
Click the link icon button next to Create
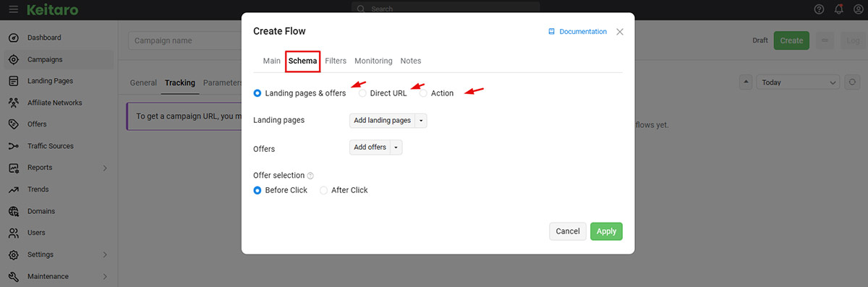coord(825,40)
